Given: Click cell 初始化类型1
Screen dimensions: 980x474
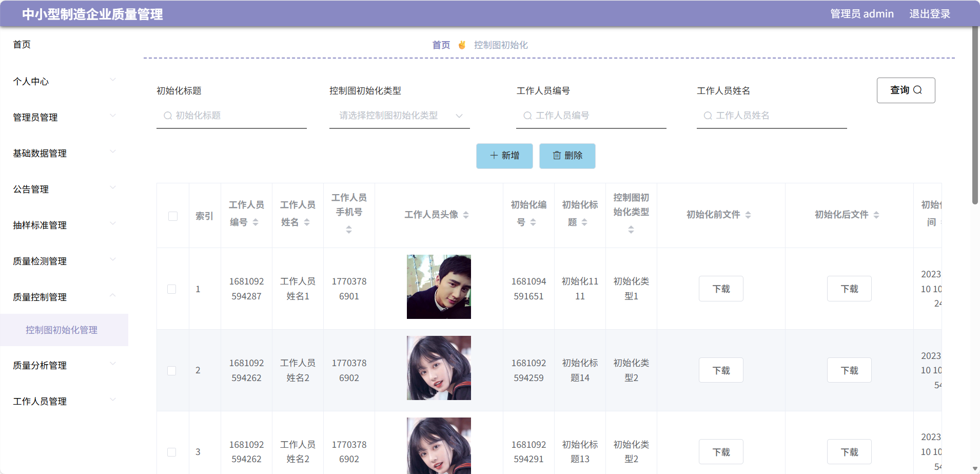Looking at the screenshot, I should click(631, 289).
